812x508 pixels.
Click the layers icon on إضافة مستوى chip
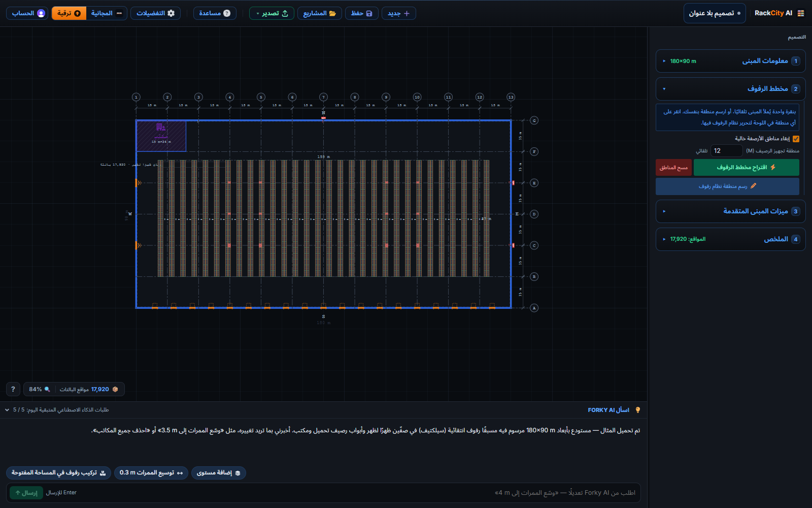(238, 473)
